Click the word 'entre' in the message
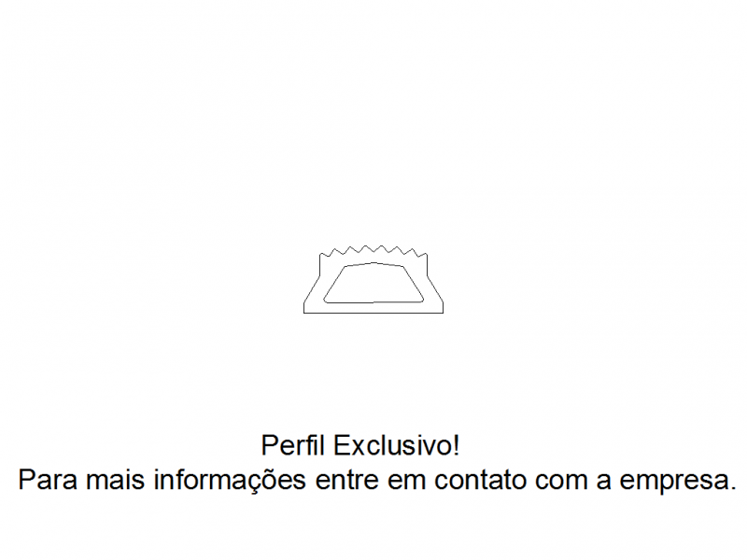Screen dimensions: 747x560 [x=346, y=481]
